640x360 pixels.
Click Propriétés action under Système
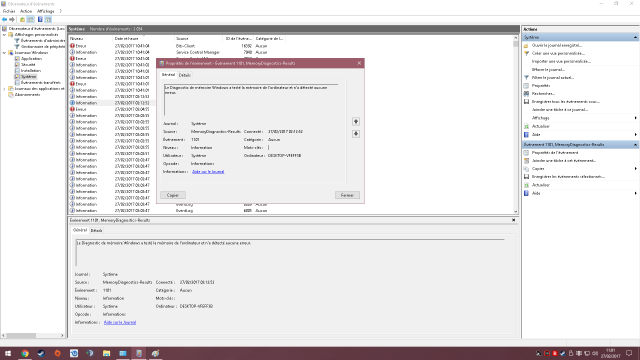(541, 86)
